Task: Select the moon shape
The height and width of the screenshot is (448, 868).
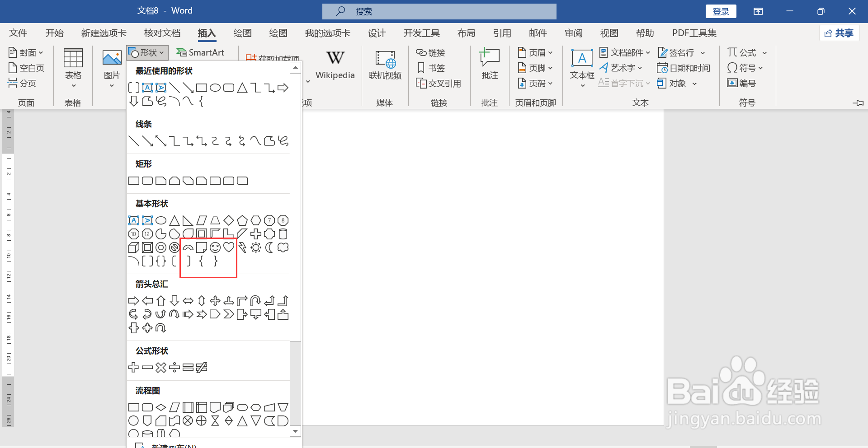Action: point(269,247)
